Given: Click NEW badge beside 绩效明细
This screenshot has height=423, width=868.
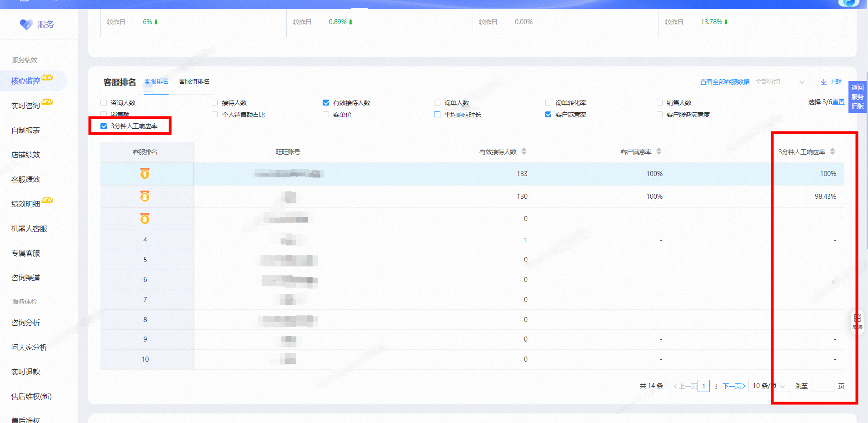Looking at the screenshot, I should (x=47, y=200).
